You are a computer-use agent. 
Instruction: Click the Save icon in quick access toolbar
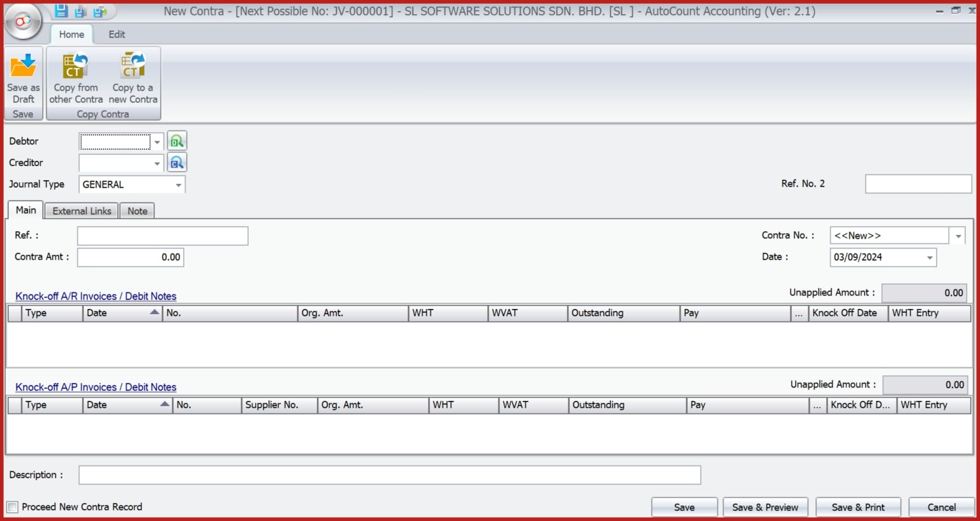(61, 10)
